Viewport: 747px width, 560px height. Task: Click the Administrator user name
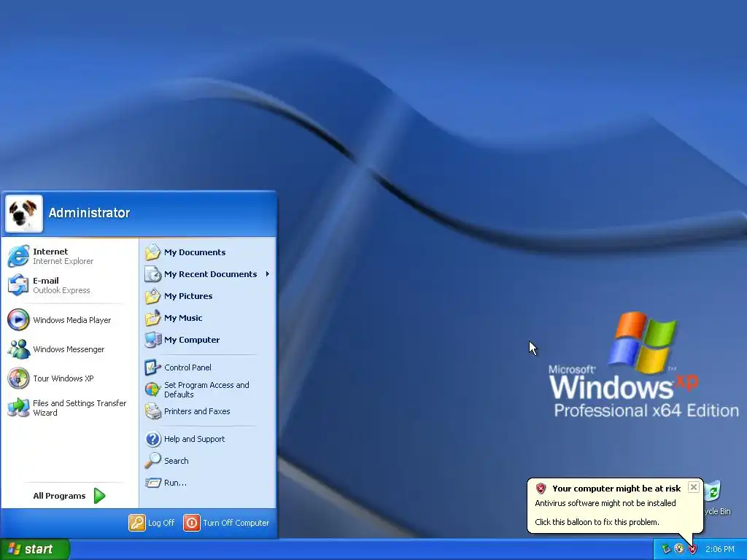89,213
